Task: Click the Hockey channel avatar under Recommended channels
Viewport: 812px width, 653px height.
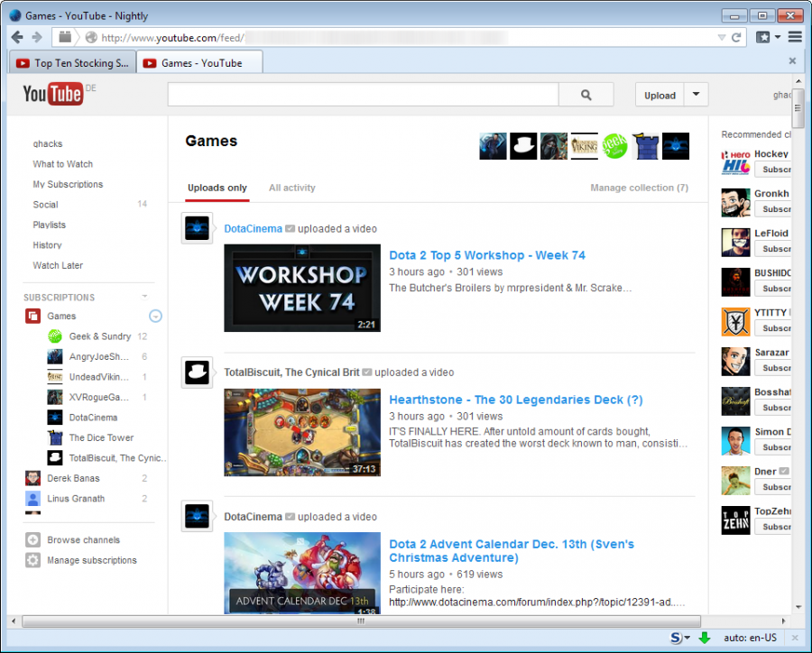Action: click(735, 161)
